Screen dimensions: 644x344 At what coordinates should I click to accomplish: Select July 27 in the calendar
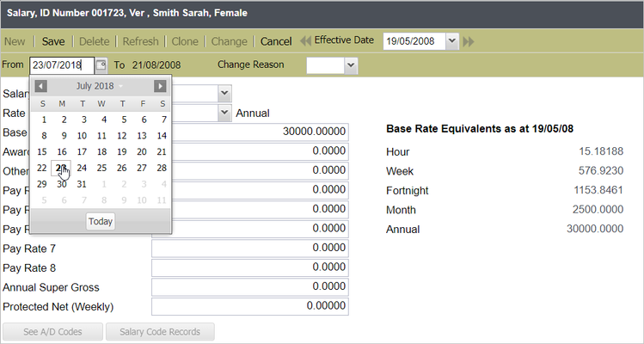142,168
